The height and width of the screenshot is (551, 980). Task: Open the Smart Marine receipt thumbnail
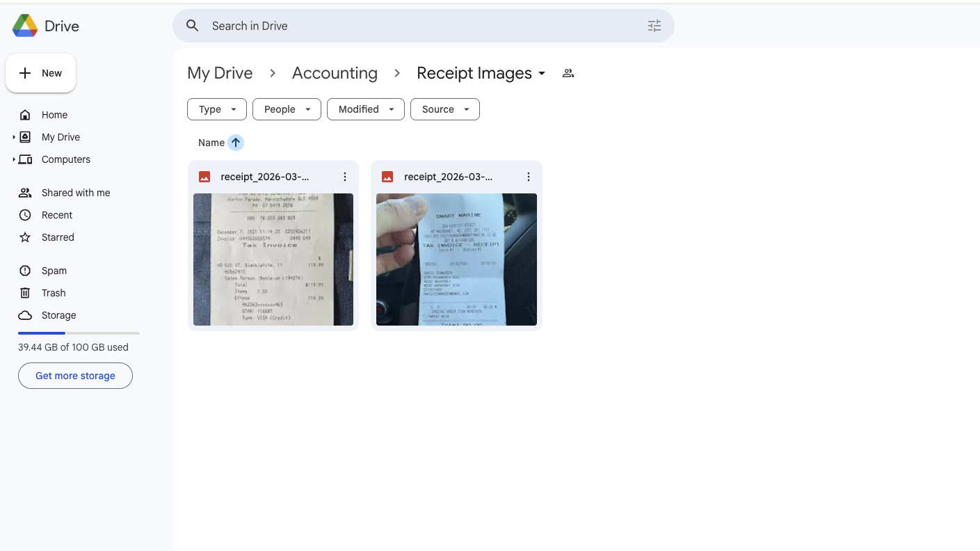point(456,259)
